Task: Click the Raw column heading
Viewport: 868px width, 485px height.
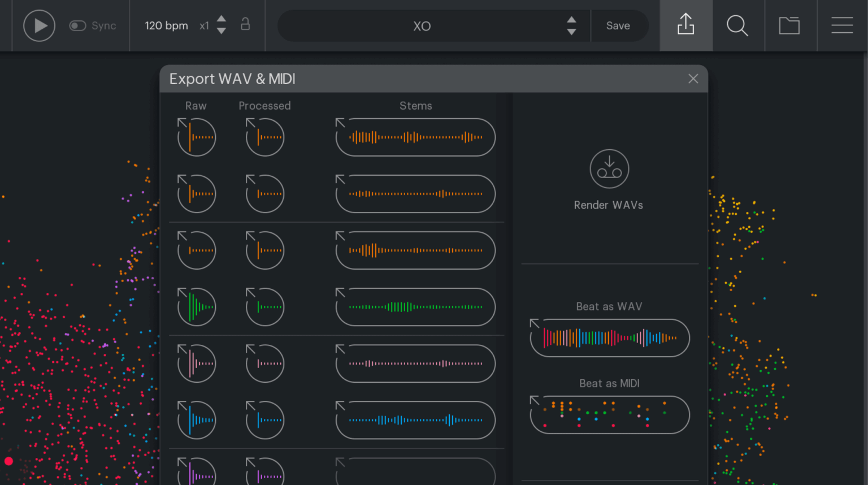Action: click(196, 106)
